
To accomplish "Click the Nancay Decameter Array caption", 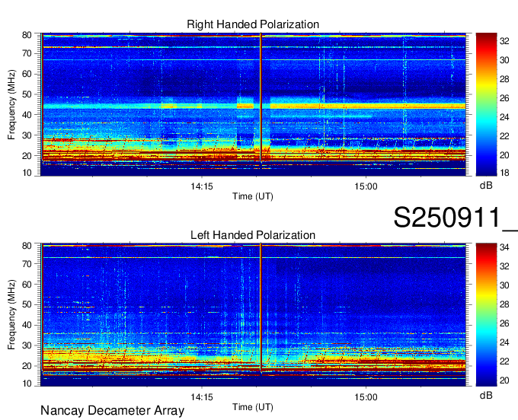I will (x=112, y=411).
